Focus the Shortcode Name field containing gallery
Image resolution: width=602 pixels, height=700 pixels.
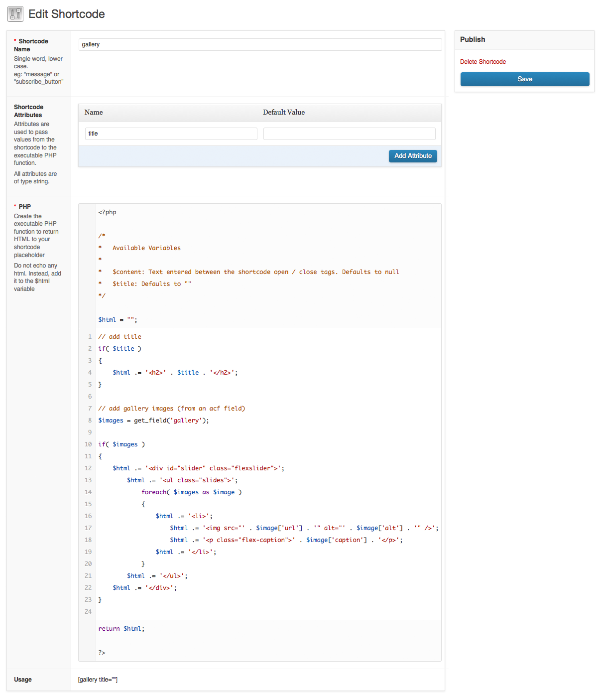[260, 44]
